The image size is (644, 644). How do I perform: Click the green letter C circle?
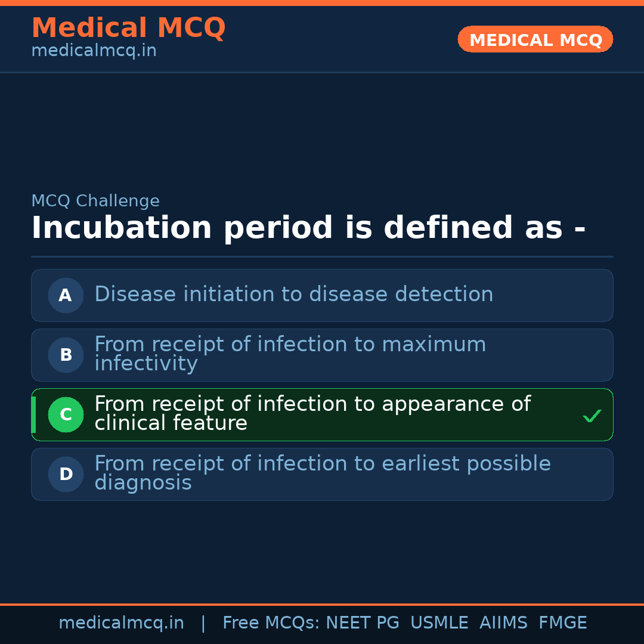click(66, 414)
